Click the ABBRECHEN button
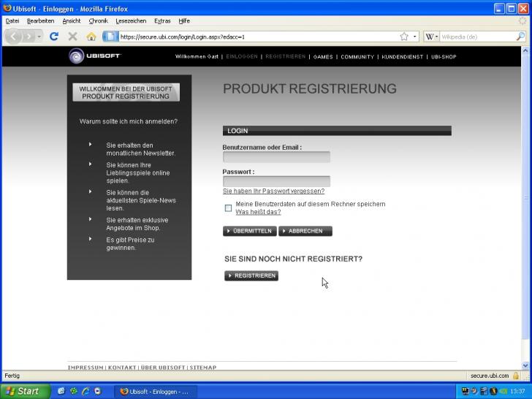532x399 pixels. click(x=305, y=231)
